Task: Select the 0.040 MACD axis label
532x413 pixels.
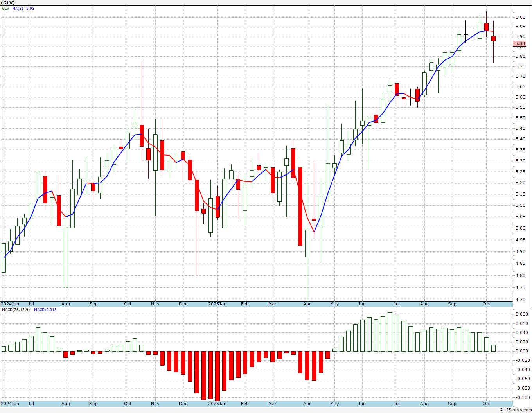Action: click(521, 333)
